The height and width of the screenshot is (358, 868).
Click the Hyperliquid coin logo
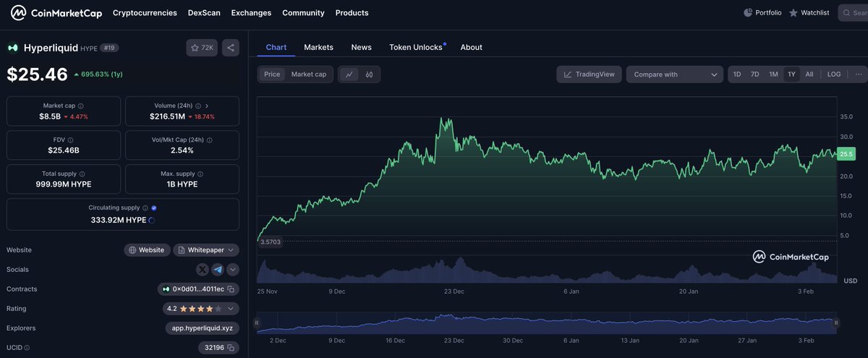coord(13,48)
